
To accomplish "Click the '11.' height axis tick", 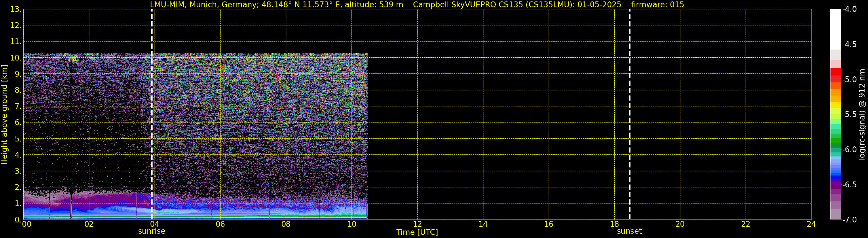I will click(x=16, y=41).
